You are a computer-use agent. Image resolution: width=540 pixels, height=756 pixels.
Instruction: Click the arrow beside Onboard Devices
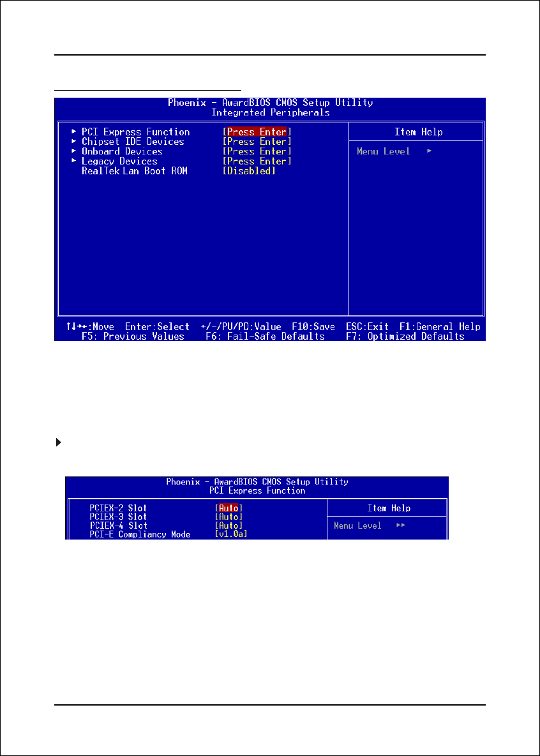coord(74,151)
